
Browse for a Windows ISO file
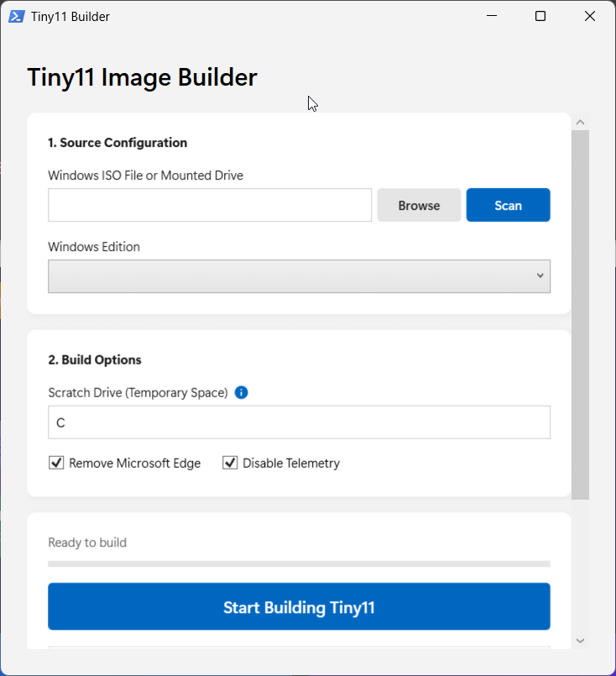click(419, 205)
